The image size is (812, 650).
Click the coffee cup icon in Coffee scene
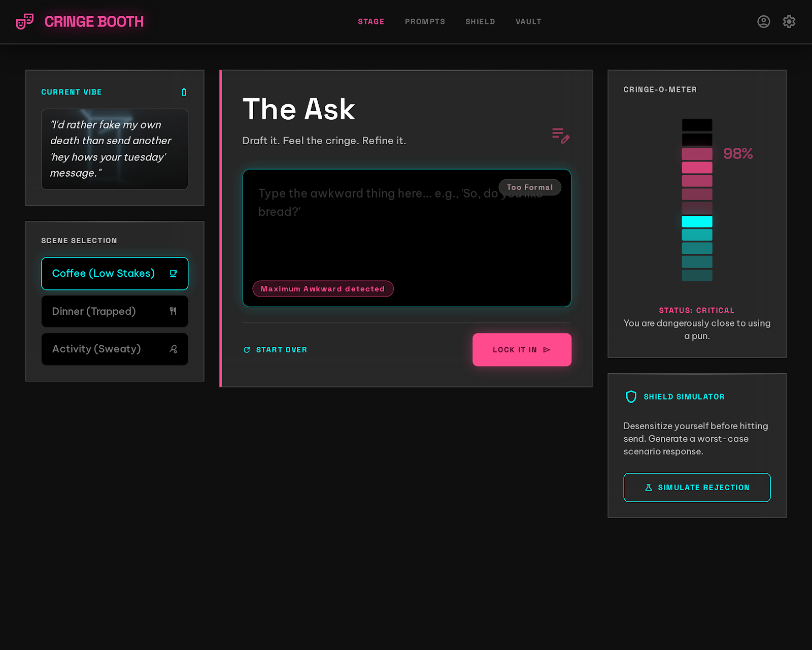(173, 273)
